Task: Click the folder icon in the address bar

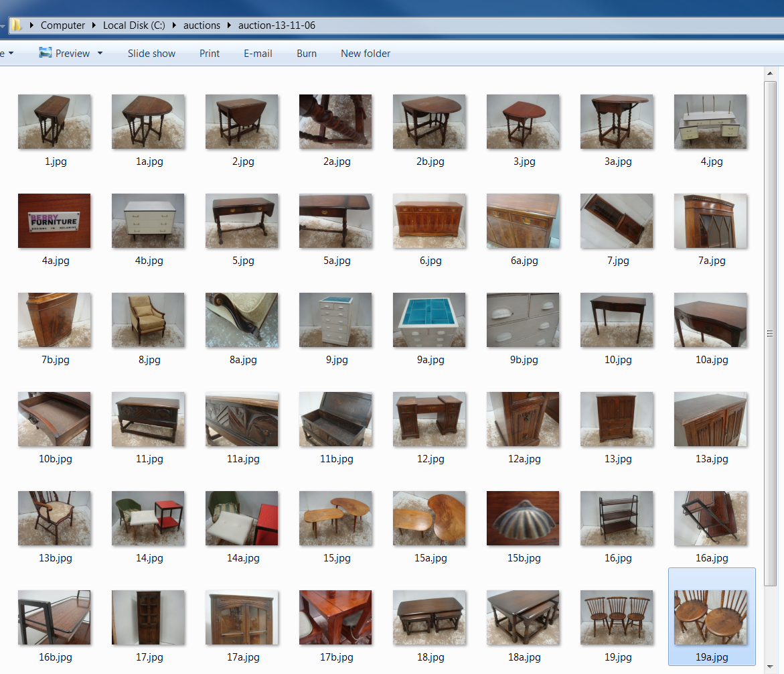Action: pos(16,25)
